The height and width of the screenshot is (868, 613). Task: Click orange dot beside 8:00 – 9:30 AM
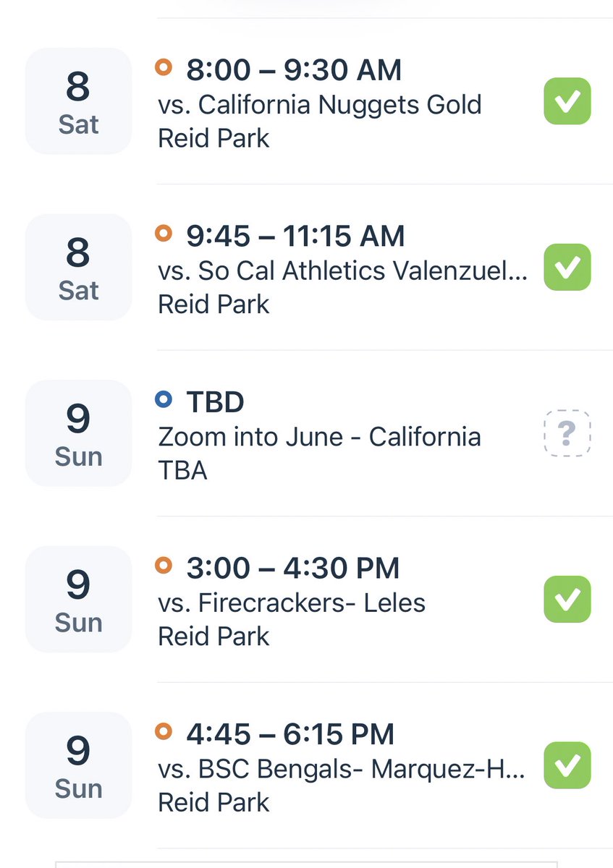click(x=164, y=68)
